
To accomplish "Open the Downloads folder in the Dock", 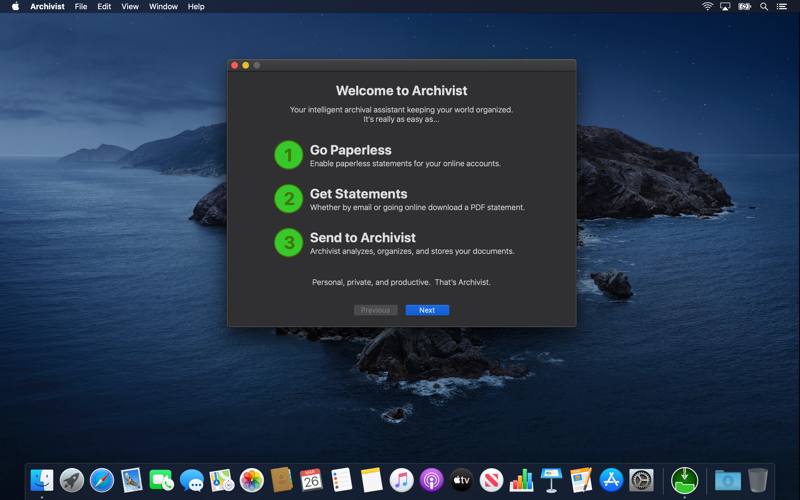I will pyautogui.click(x=728, y=480).
